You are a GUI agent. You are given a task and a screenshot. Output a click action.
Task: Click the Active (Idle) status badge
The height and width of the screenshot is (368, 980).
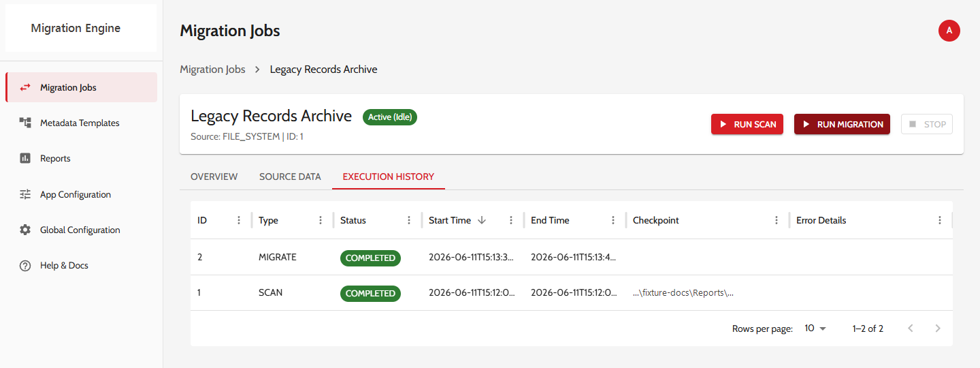click(x=390, y=117)
